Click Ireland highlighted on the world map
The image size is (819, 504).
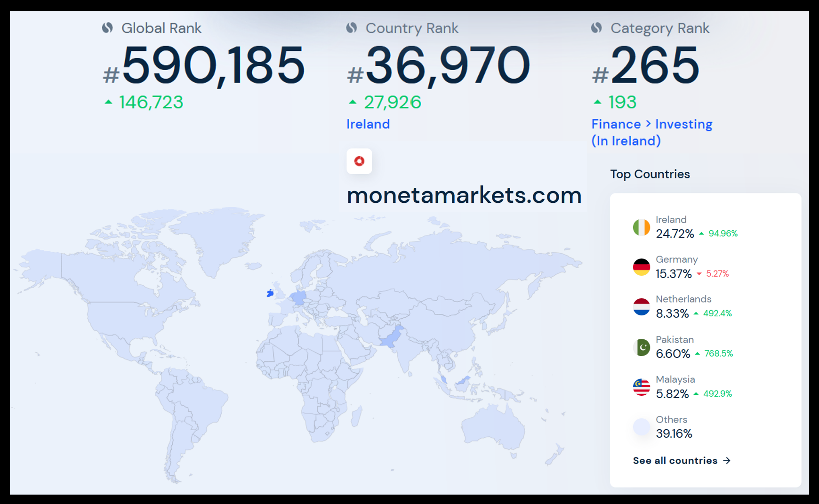[x=270, y=293]
